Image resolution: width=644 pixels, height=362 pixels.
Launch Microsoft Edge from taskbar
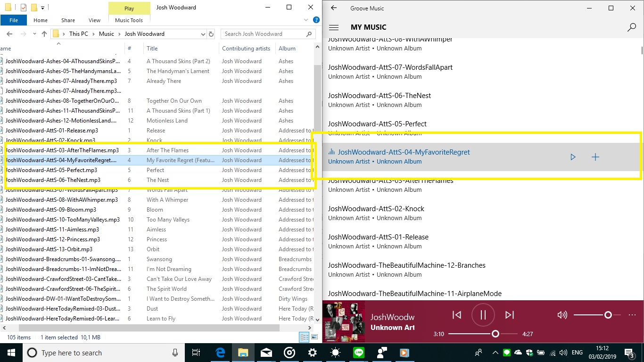(x=220, y=353)
